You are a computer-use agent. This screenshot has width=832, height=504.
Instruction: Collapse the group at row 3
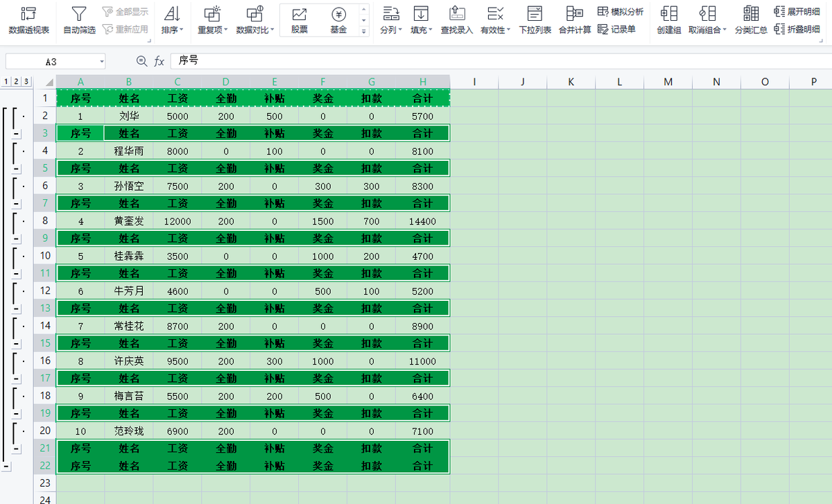pos(17,134)
